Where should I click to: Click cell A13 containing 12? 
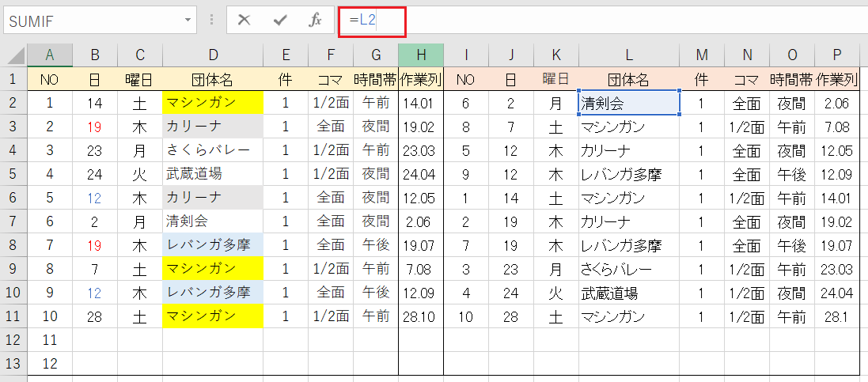[x=50, y=364]
